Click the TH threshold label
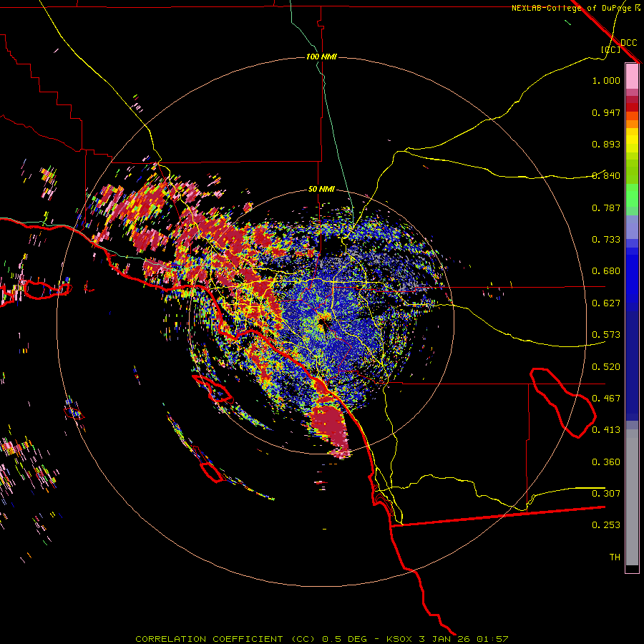This screenshot has height=644, width=644. pos(615,557)
